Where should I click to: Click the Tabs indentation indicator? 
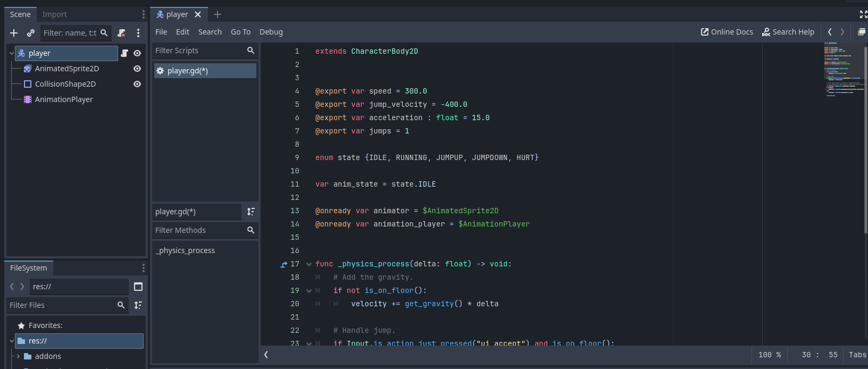tap(857, 355)
